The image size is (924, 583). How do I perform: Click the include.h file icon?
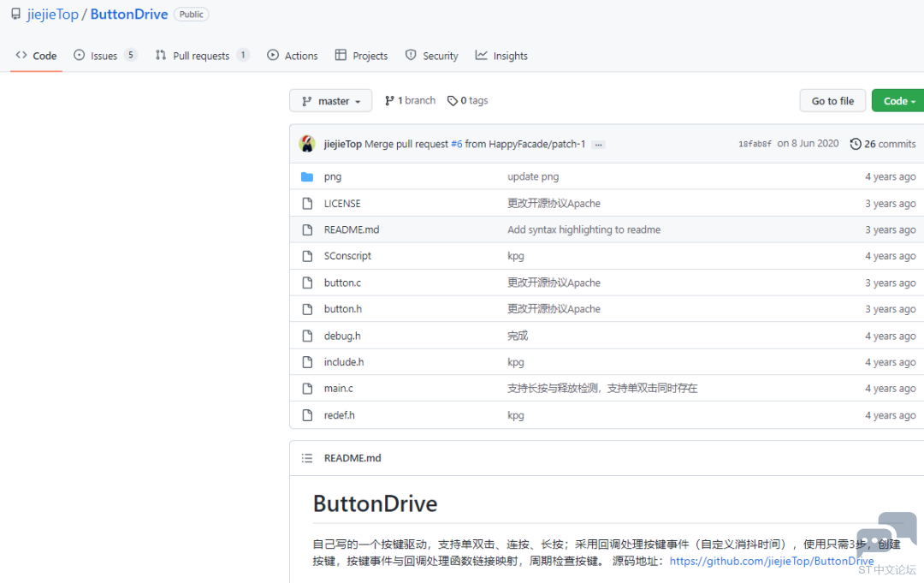tap(307, 362)
